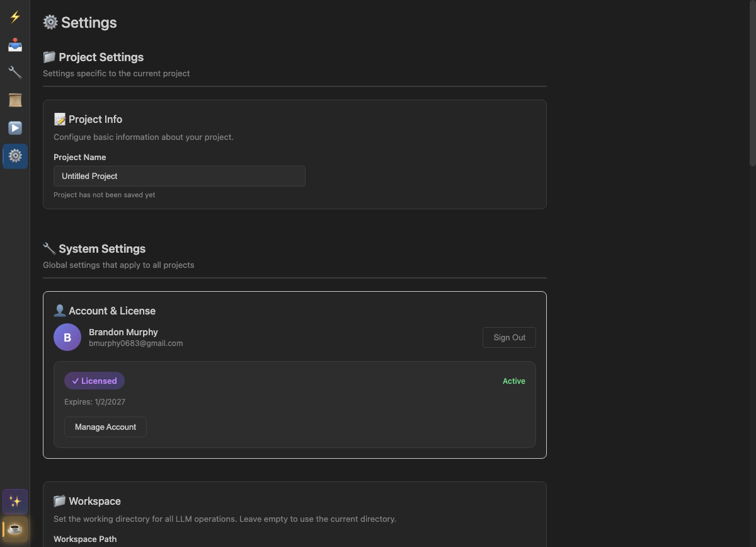This screenshot has height=547, width=756.
Task: Activate the coffee cup panel in sidebar
Action: [x=14, y=529]
